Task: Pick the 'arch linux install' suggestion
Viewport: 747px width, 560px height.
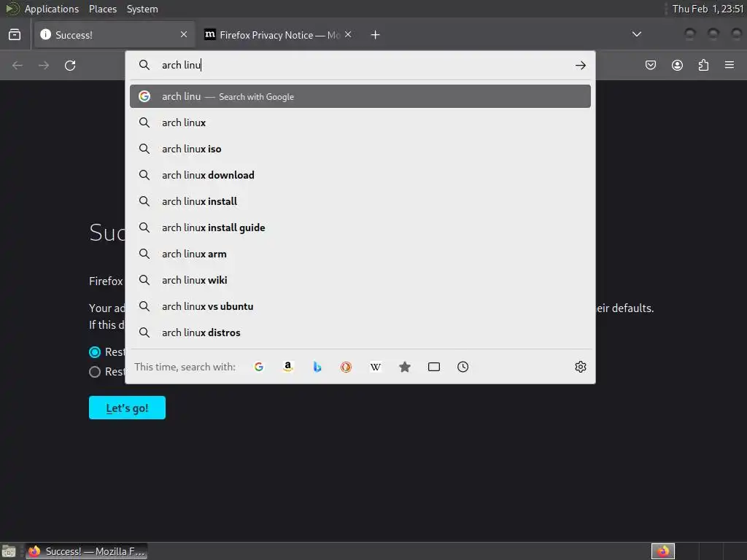Action: (x=360, y=201)
